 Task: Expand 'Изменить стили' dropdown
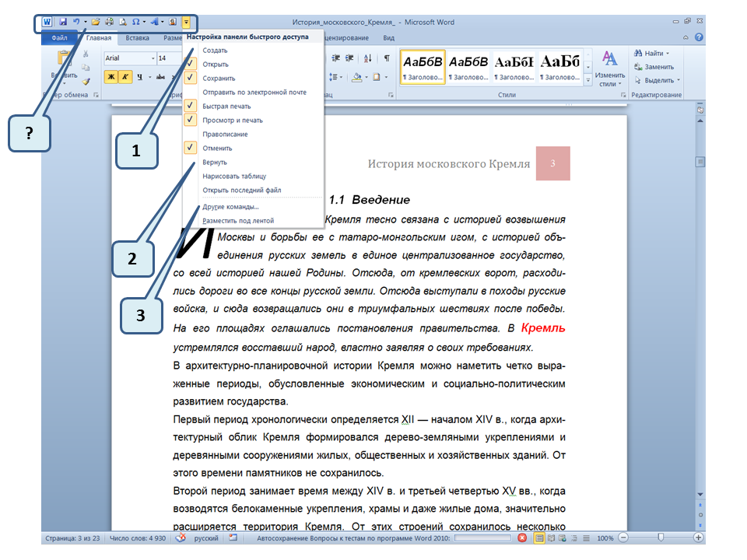610,79
